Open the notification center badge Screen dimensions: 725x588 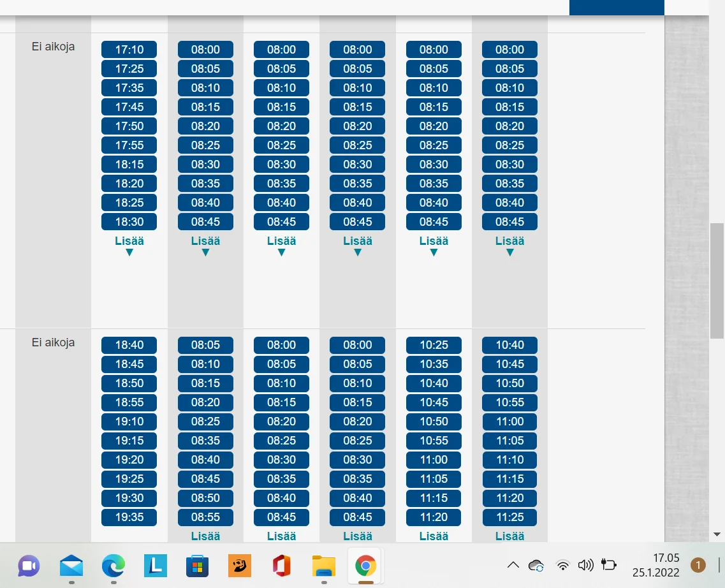click(x=698, y=565)
